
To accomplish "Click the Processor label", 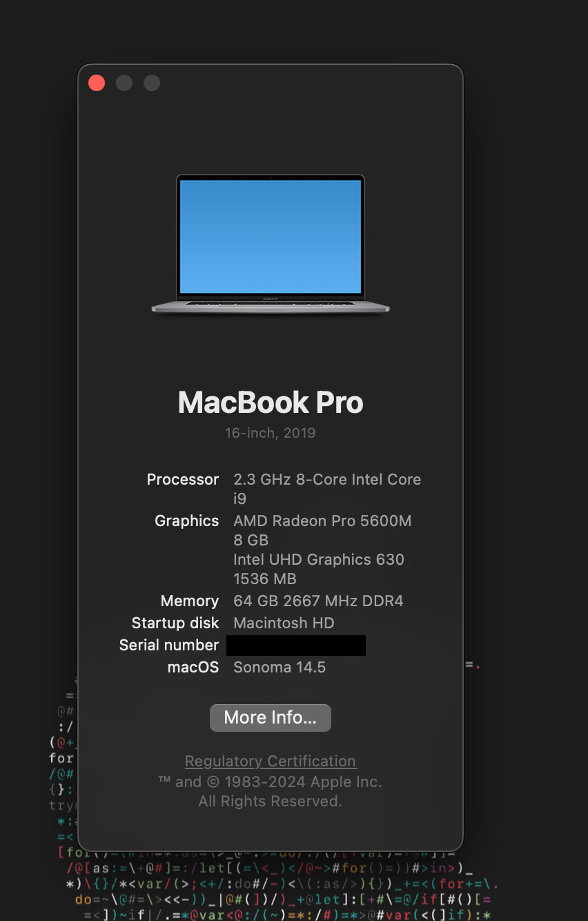I will click(183, 479).
